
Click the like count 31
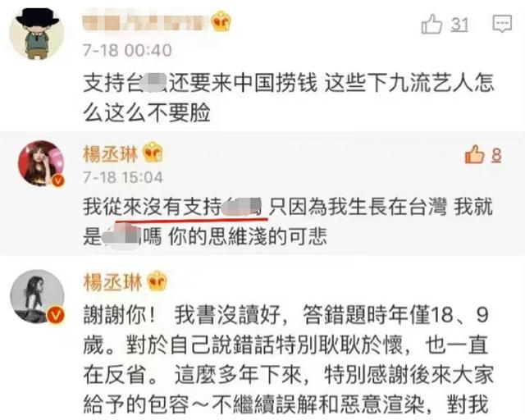coord(459,25)
